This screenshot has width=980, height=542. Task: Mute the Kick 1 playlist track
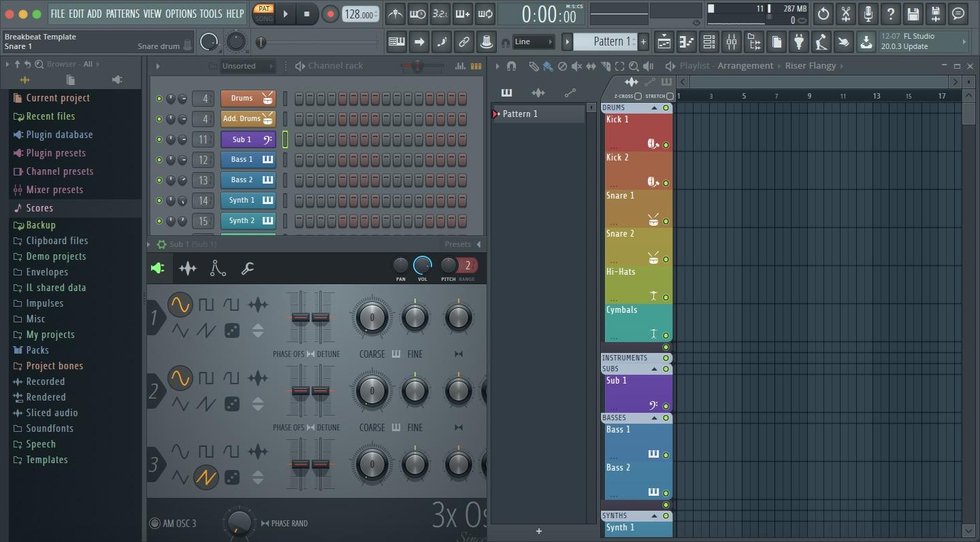pos(666,145)
